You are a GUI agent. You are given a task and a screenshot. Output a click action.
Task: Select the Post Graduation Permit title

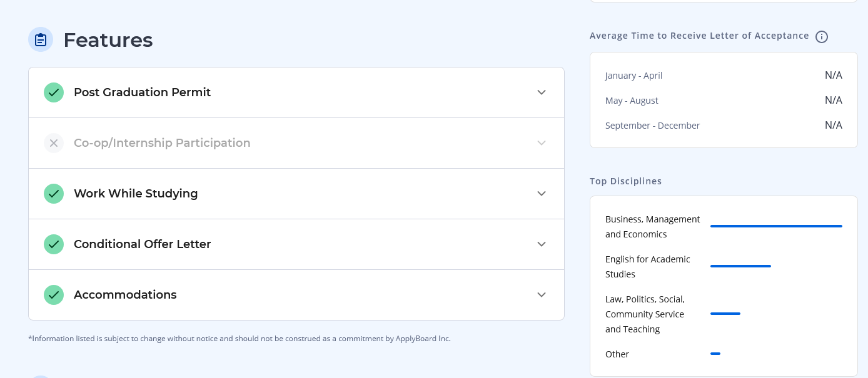pos(142,92)
